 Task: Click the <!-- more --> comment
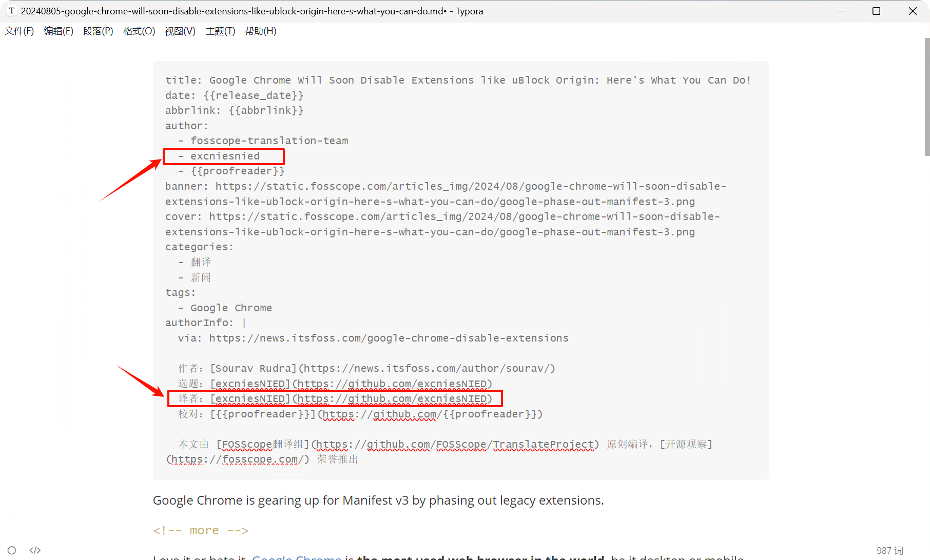point(201,530)
